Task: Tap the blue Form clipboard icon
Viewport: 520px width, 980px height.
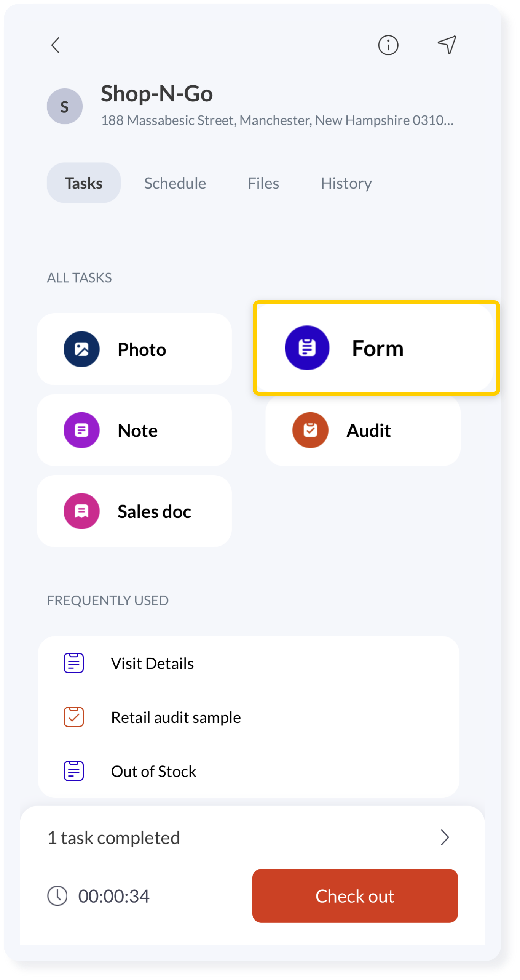Action: pos(308,348)
